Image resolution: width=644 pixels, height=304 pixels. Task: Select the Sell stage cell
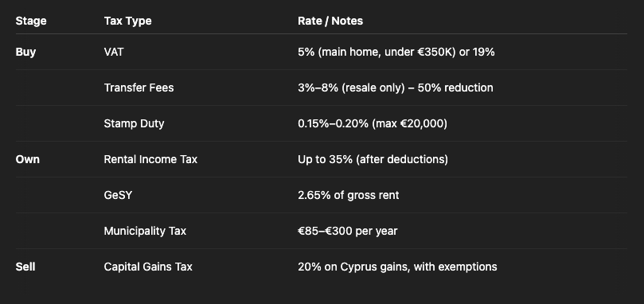tap(25, 267)
